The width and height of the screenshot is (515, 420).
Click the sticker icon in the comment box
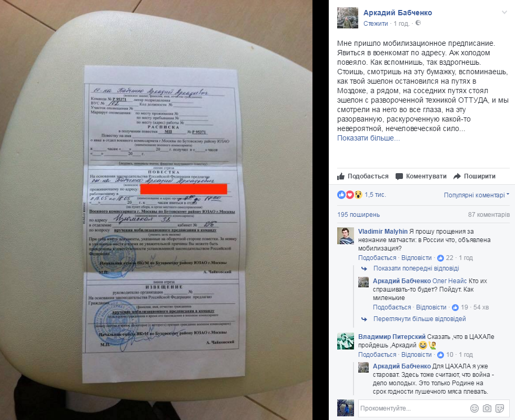[500, 408]
